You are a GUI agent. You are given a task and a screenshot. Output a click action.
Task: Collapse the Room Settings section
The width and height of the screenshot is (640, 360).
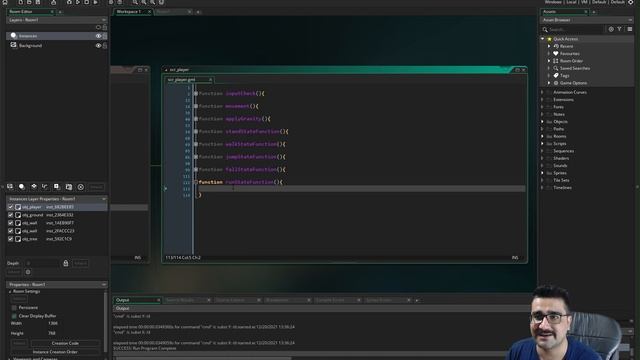point(10,292)
